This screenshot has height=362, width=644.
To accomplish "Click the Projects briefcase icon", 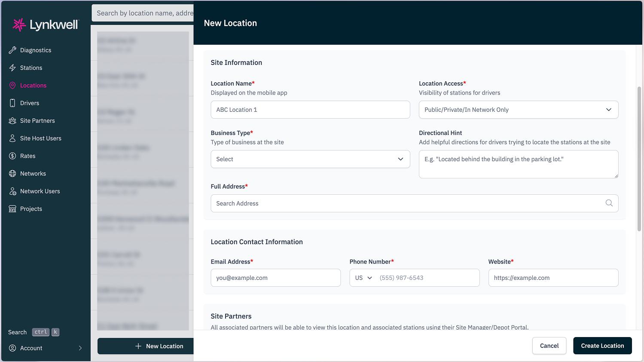I will coord(12,209).
